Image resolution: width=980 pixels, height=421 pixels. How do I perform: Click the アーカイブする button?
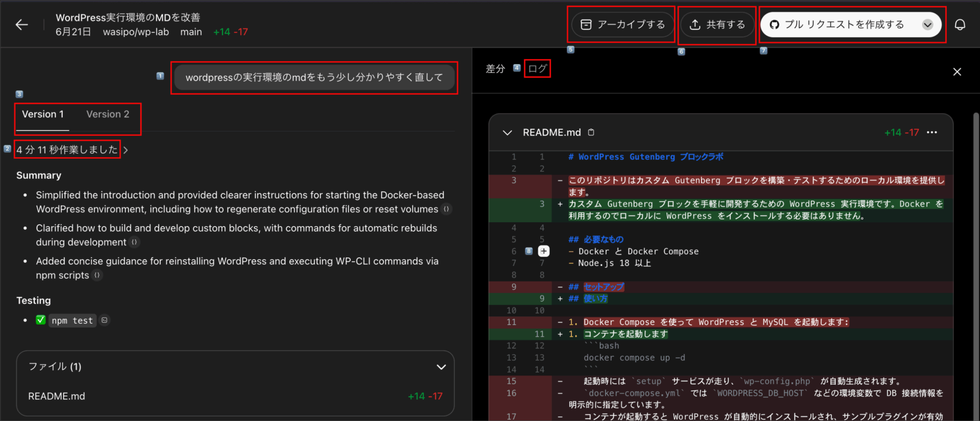[623, 25]
